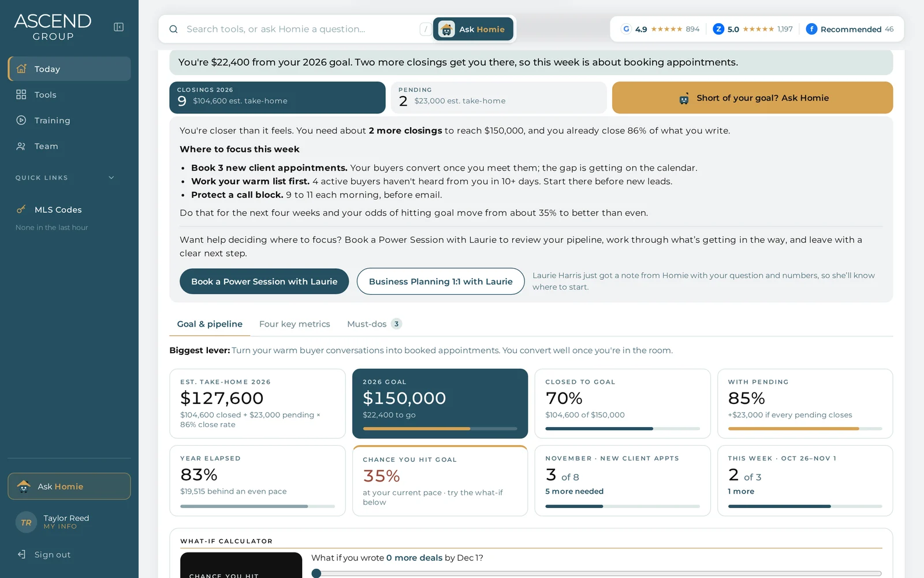The height and width of the screenshot is (578, 924).
Task: Switch to Four key metrics tab
Action: pos(295,324)
